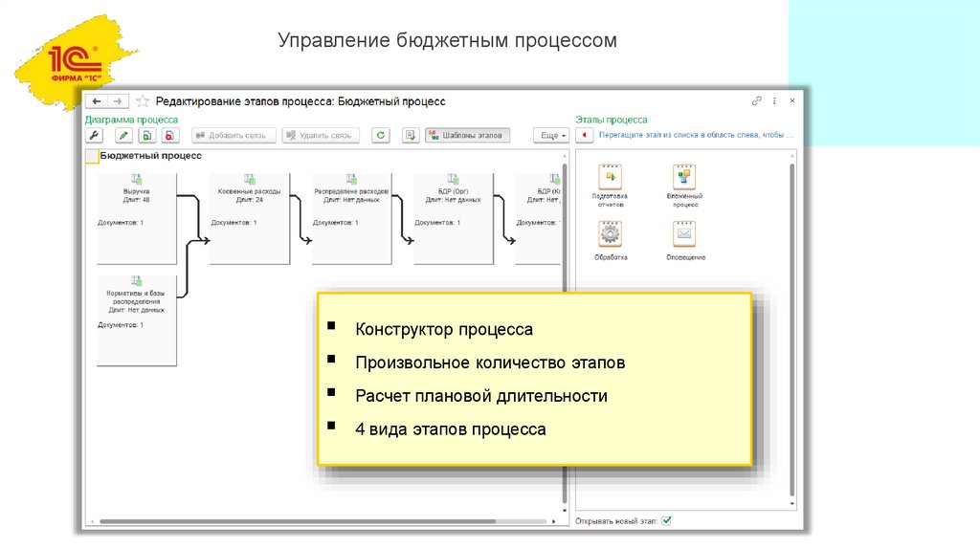Select the Обработка gear stage icon
This screenshot has height=549, width=980.
610,233
